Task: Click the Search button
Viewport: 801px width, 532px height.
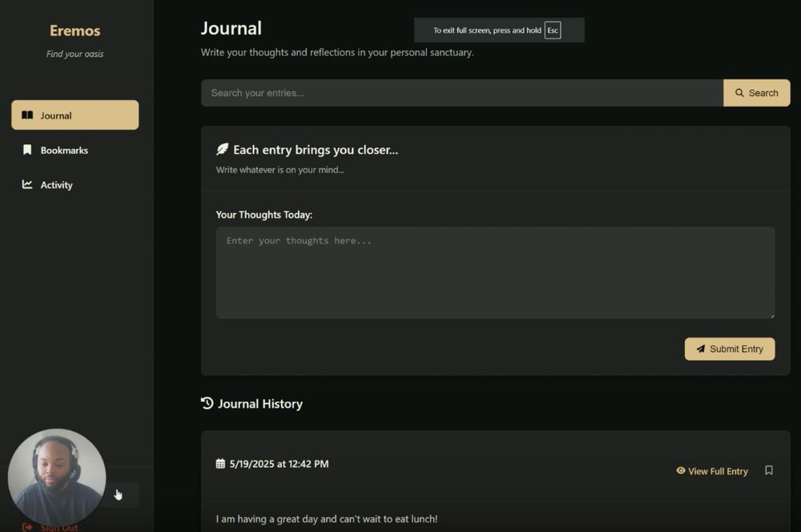Action: [757, 93]
